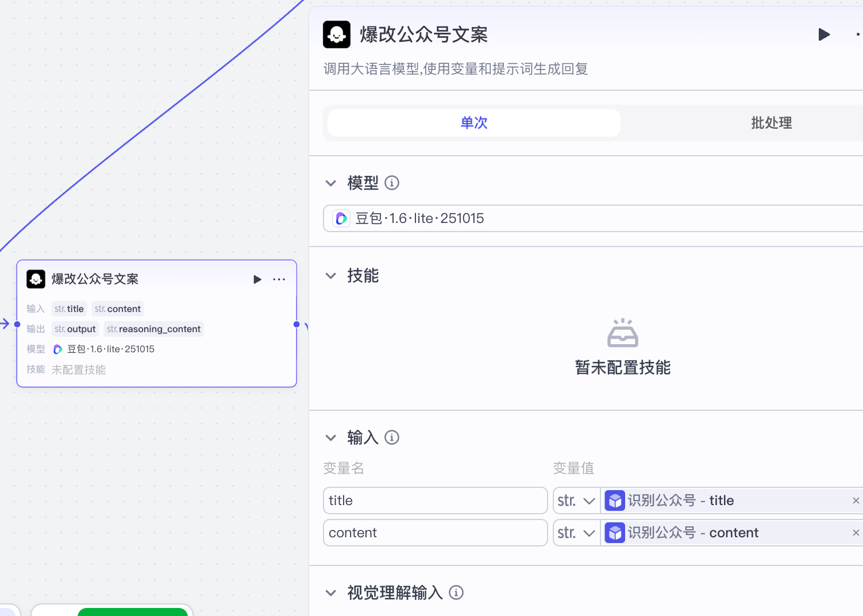
Task: Switch to the 单次 tab
Action: [474, 123]
